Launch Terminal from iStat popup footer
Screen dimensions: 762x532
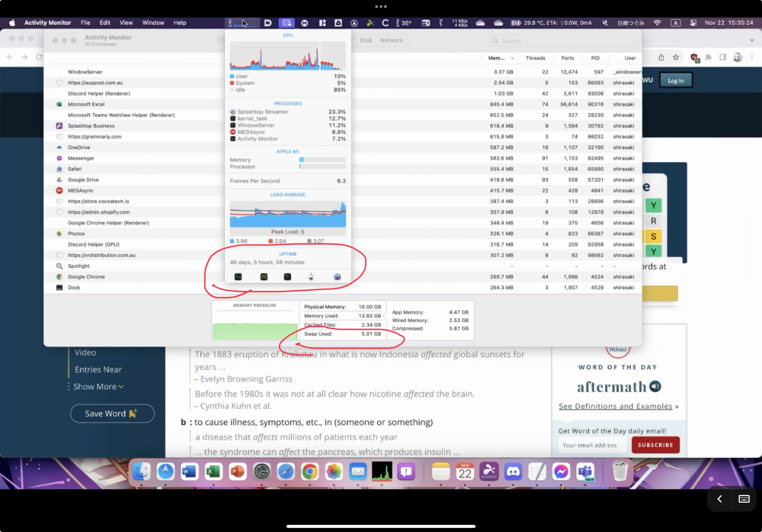coord(288,277)
